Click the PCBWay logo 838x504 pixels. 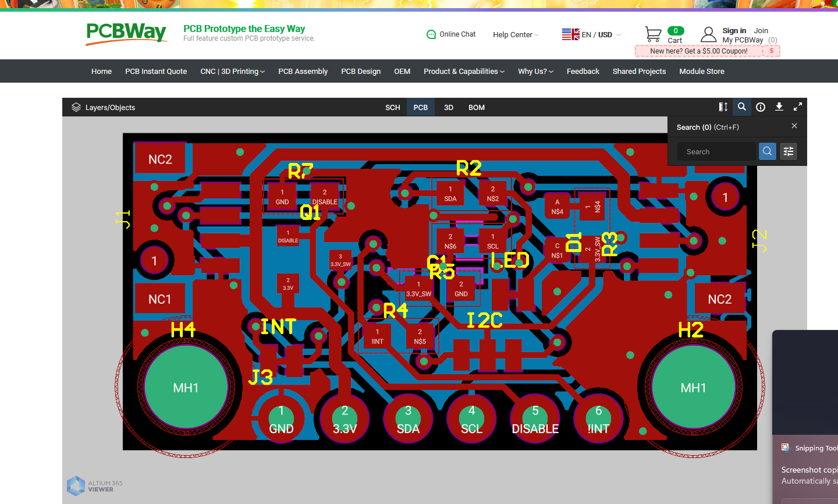[126, 33]
